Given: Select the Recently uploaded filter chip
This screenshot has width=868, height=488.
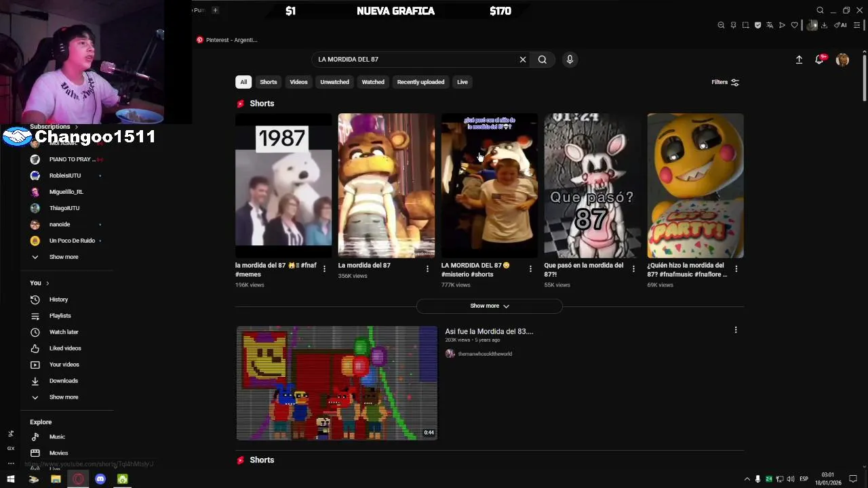Looking at the screenshot, I should pyautogui.click(x=421, y=82).
